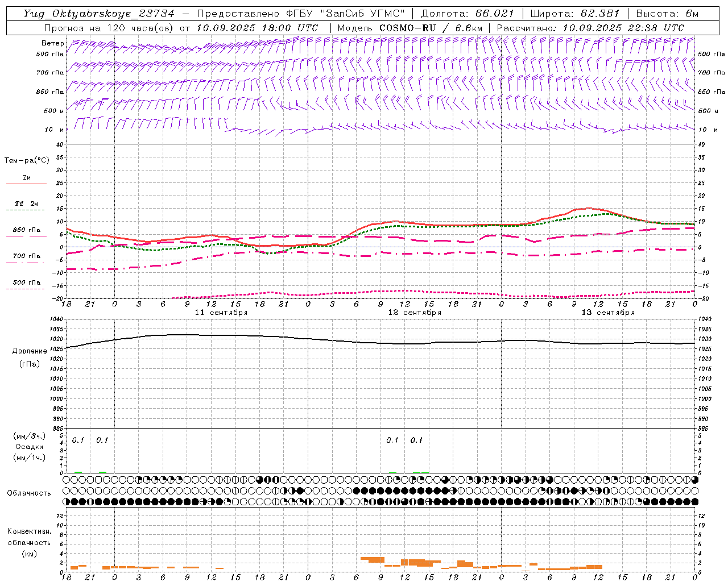The image size is (728, 582).
Task: Click the Td 2м dew point legend entry
Action: click(x=27, y=203)
